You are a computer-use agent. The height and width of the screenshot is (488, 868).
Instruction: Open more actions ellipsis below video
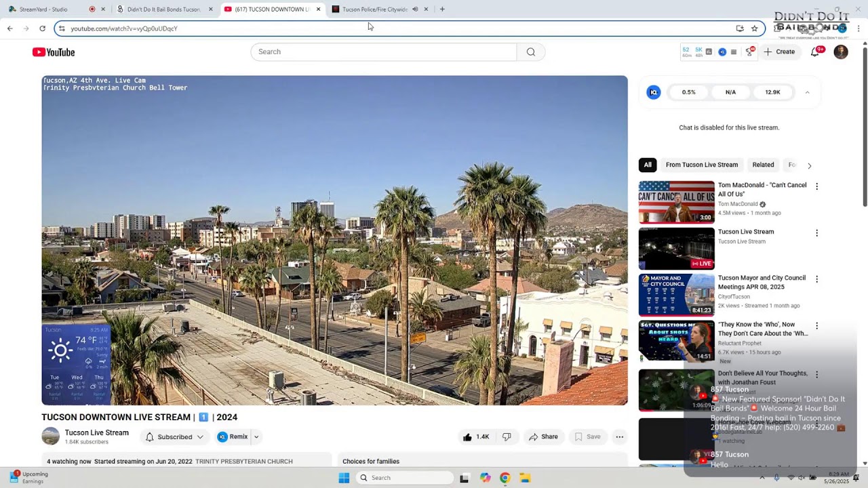point(619,437)
